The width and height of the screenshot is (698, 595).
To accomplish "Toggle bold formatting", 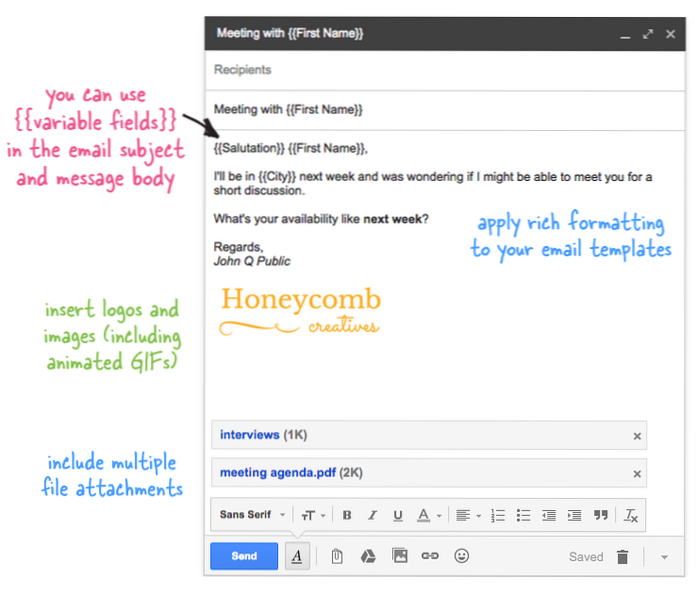I will tap(347, 515).
